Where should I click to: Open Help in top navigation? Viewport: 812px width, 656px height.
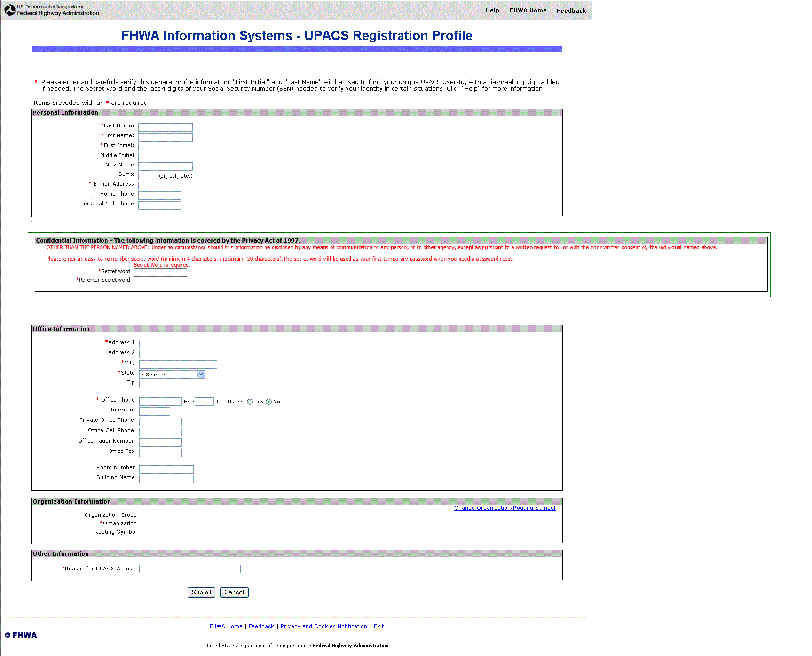[492, 10]
